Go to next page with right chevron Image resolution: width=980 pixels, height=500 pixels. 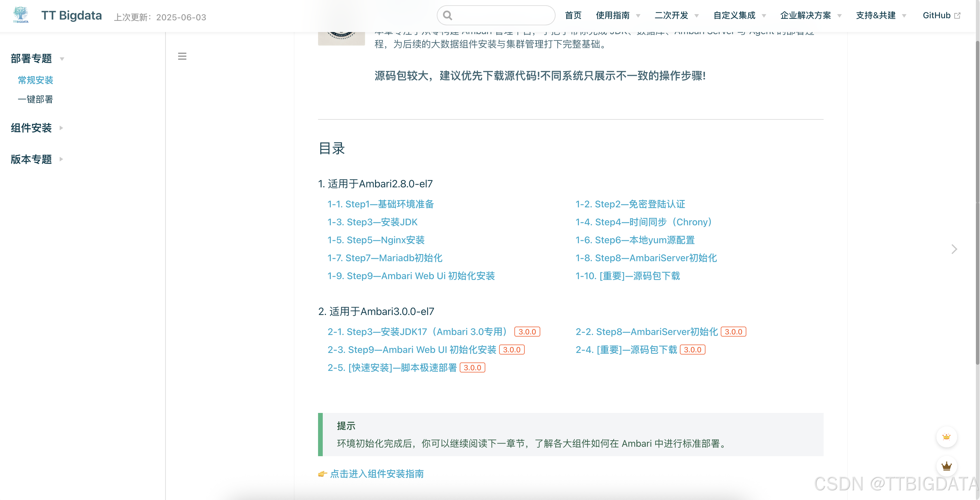click(954, 249)
